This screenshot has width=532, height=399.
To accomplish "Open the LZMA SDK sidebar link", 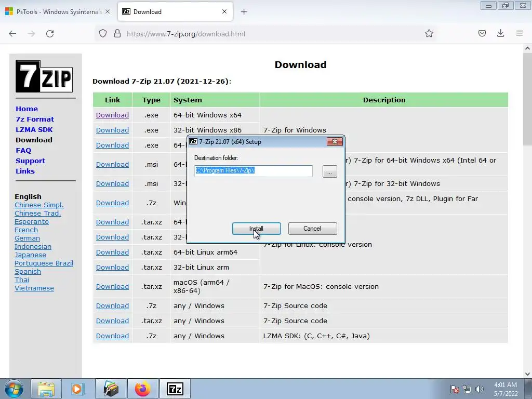I will pyautogui.click(x=34, y=129).
